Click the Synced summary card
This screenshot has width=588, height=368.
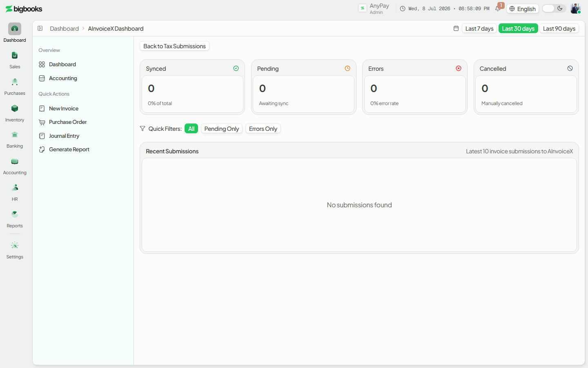192,87
